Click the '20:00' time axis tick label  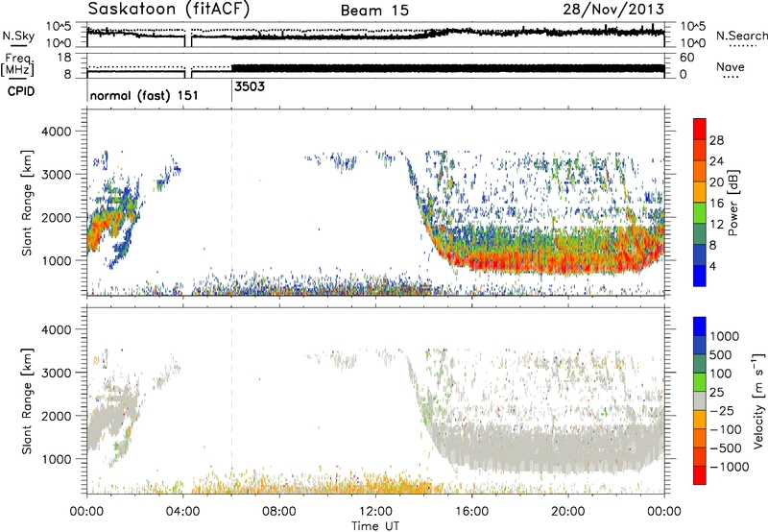pos(568,512)
